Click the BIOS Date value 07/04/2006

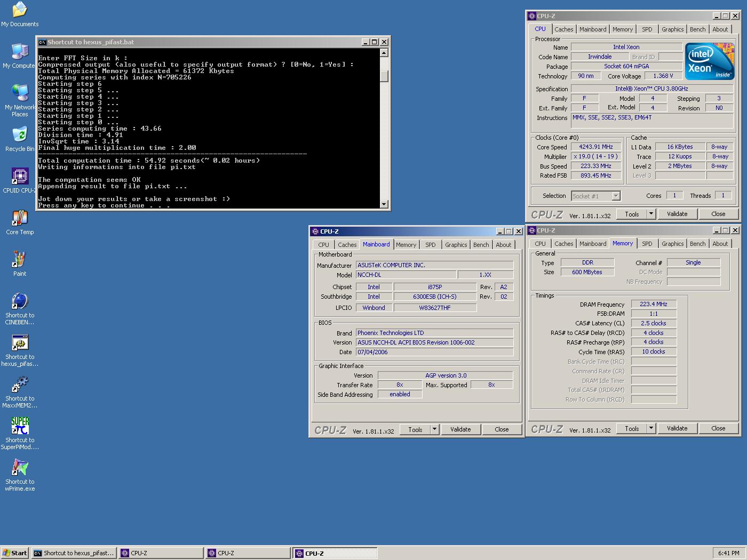coord(435,352)
